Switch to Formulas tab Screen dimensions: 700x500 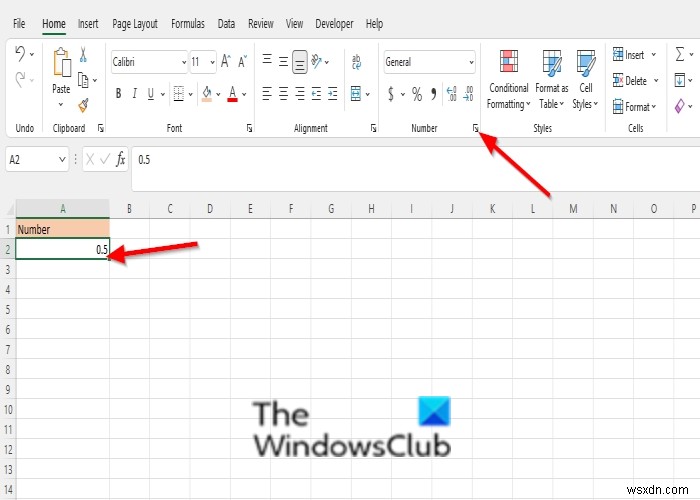pos(188,24)
